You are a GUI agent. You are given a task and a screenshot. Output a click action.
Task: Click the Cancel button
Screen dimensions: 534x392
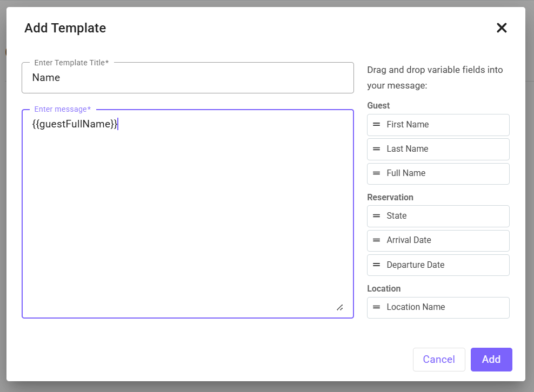coord(439,360)
